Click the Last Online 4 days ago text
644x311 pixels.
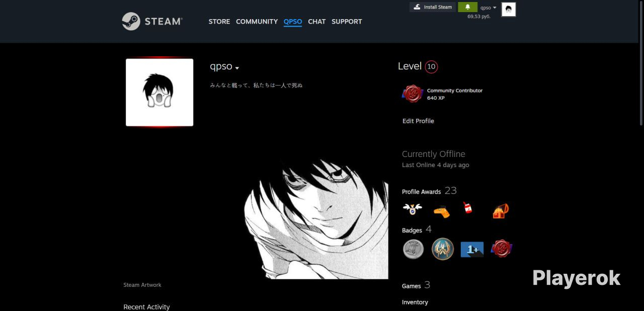[436, 165]
